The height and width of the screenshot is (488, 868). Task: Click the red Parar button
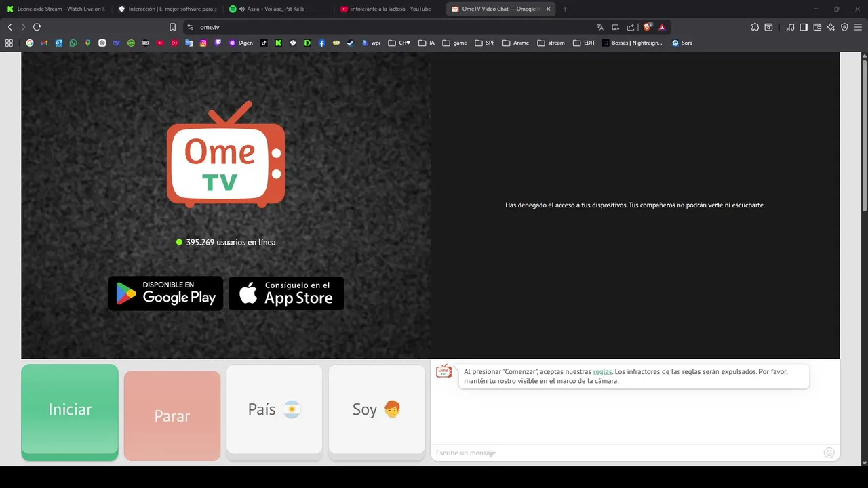pos(172,416)
